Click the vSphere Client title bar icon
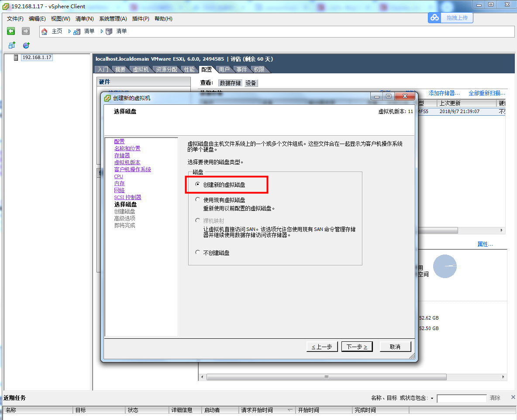 (x=6, y=6)
